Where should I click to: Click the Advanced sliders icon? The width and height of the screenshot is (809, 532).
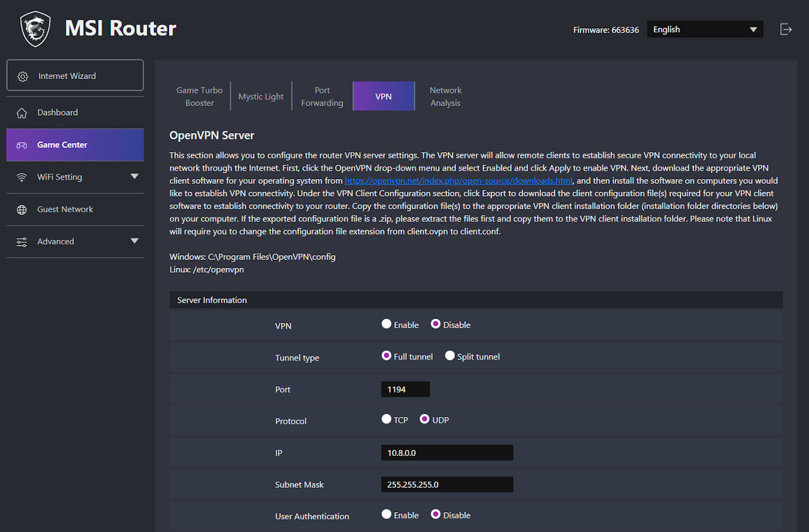(x=22, y=242)
